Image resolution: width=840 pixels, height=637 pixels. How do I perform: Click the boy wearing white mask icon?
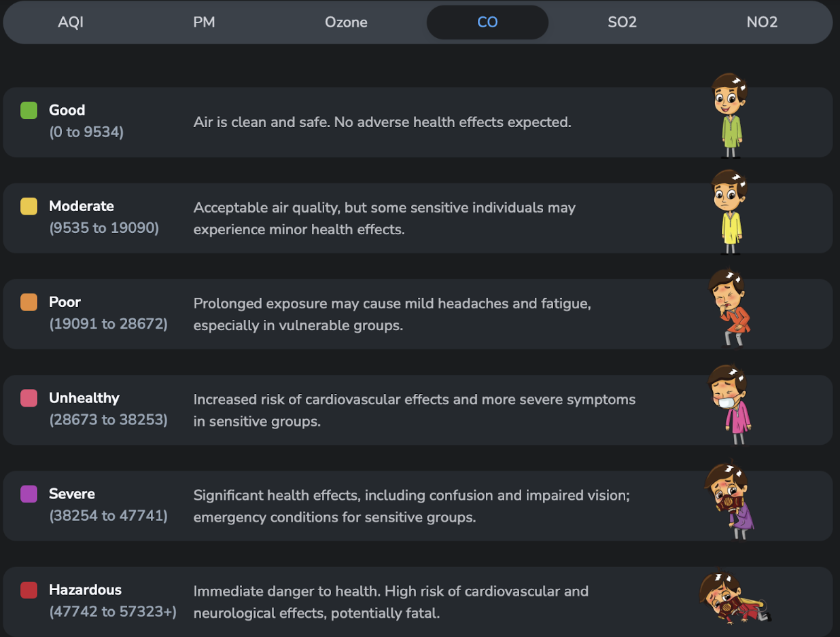[x=731, y=404]
